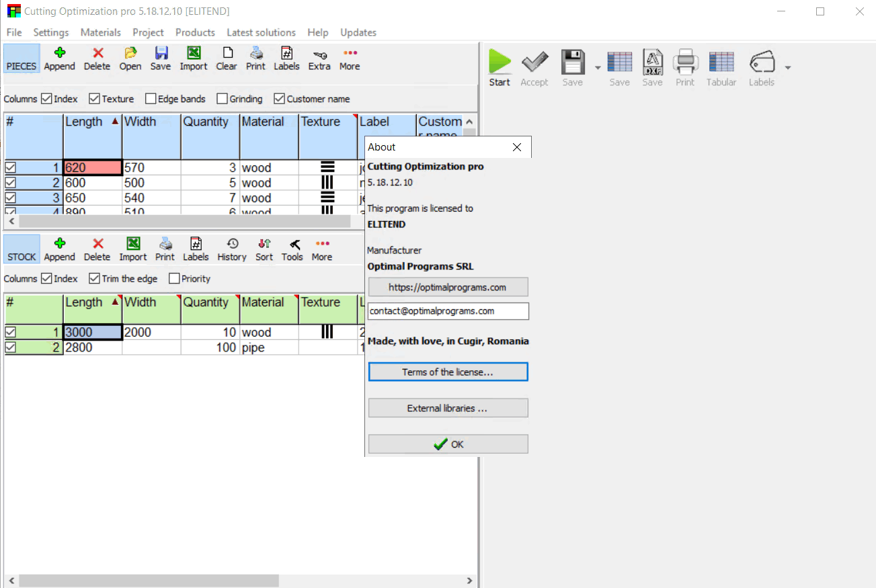Open the dropdown arrow beside Save
Image resolution: width=876 pixels, height=588 pixels.
(x=598, y=67)
